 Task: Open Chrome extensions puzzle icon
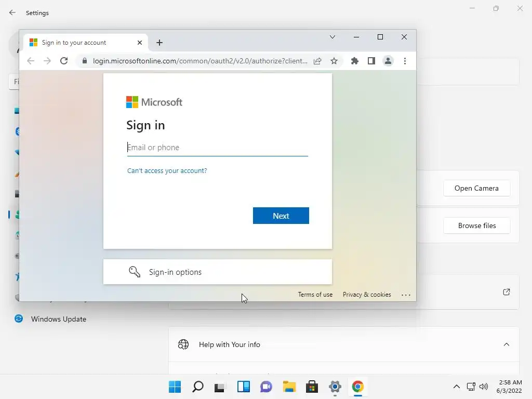pos(354,61)
